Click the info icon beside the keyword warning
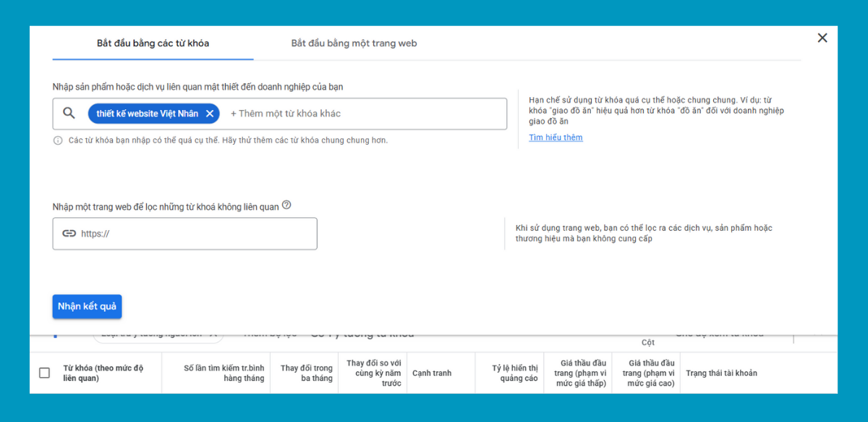The image size is (868, 422). point(58,140)
